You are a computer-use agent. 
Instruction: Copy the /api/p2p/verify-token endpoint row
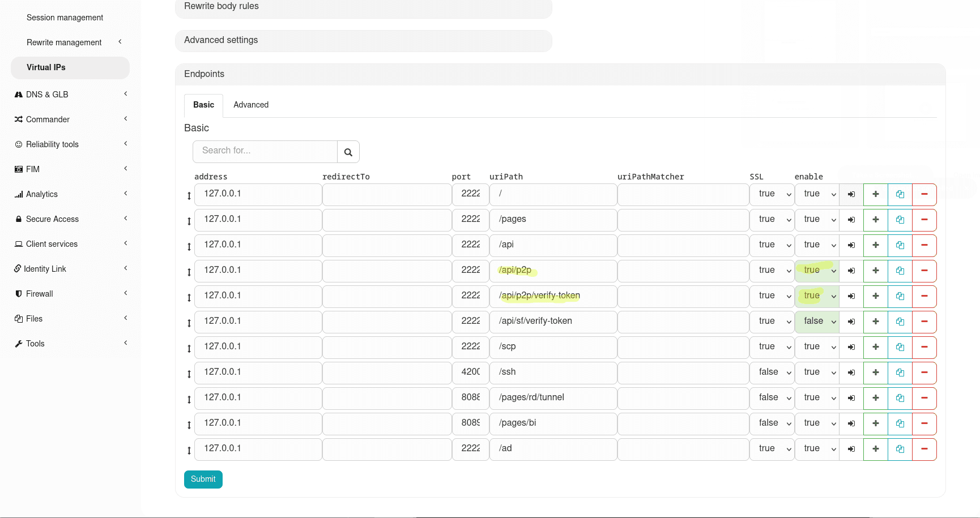click(900, 296)
